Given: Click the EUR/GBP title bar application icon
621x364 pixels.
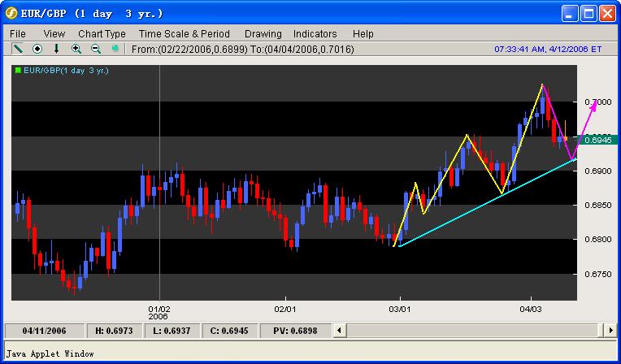Looking at the screenshot, I should pyautogui.click(x=11, y=14).
